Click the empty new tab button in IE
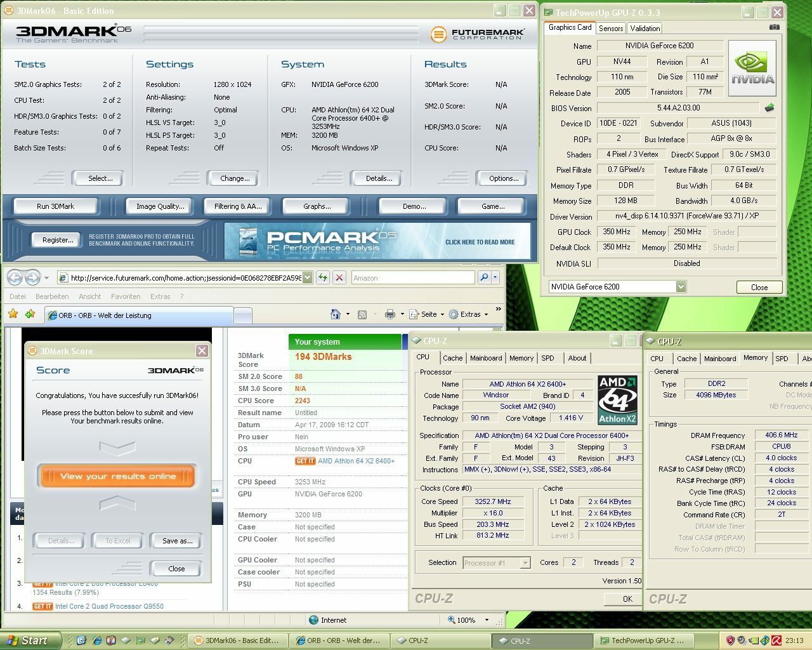Screen dimensions: 812x650 click(x=243, y=315)
